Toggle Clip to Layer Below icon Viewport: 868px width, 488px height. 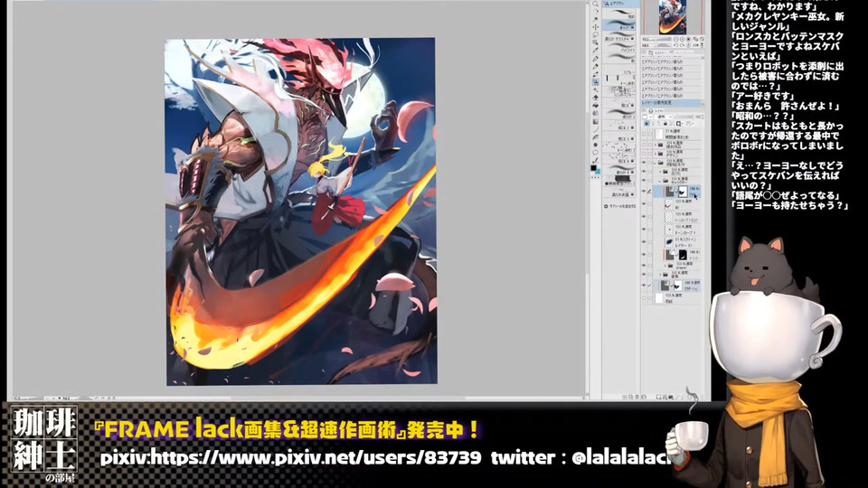647,124
